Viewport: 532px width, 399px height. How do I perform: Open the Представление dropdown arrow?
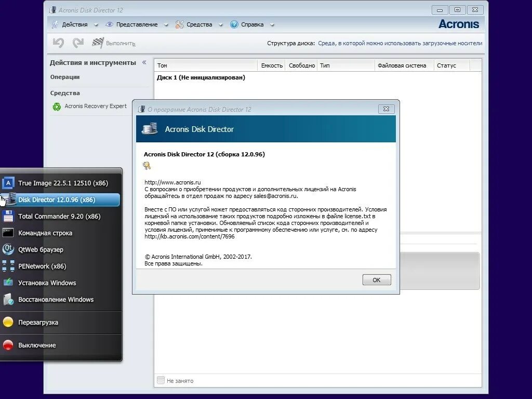pos(166,25)
